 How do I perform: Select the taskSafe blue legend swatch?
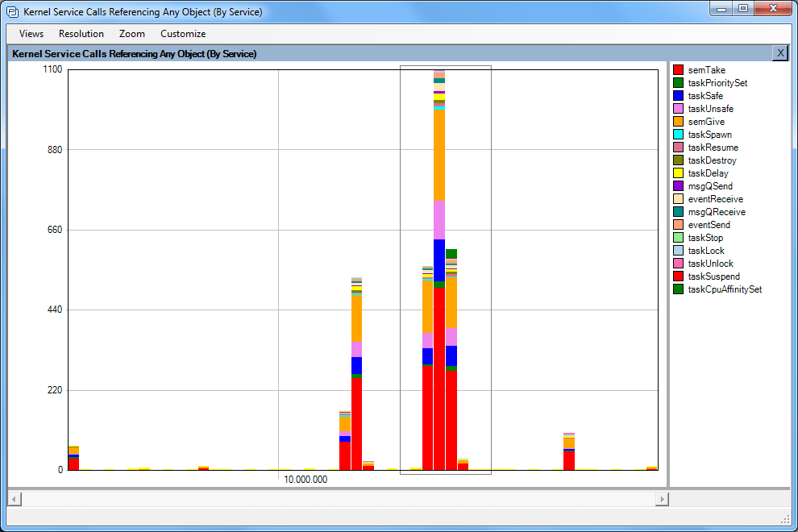click(x=679, y=96)
